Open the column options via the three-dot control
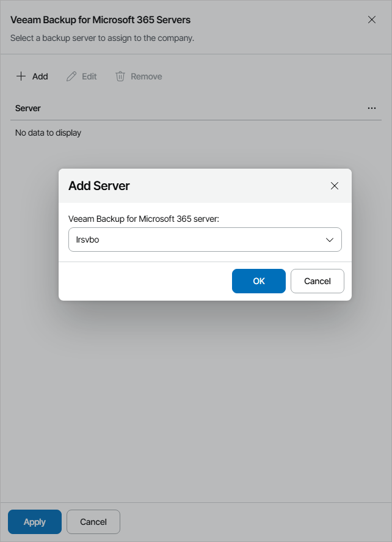 372,108
